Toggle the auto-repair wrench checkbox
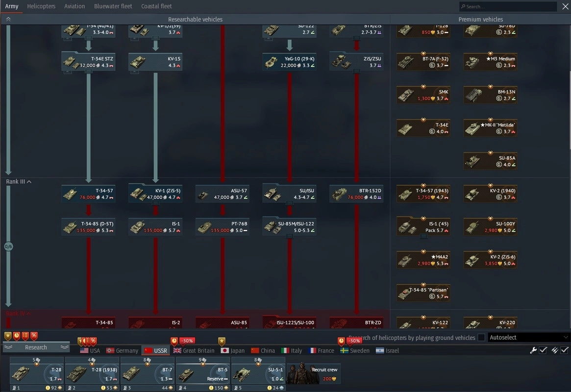The height and width of the screenshot is (392, 571). coord(543,350)
